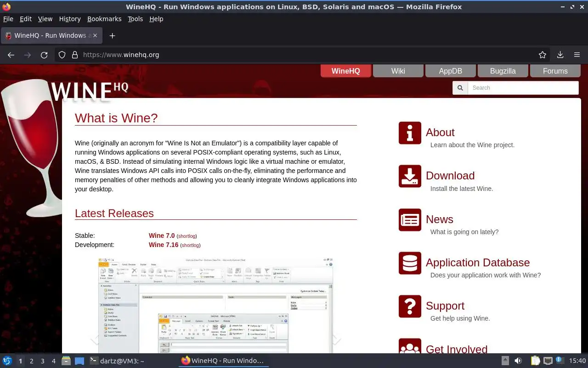Open a new tab with plus button

112,35
